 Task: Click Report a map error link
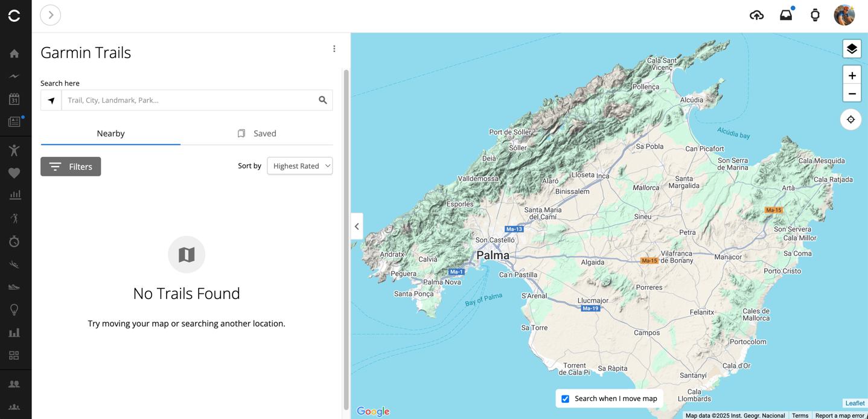pyautogui.click(x=840, y=415)
